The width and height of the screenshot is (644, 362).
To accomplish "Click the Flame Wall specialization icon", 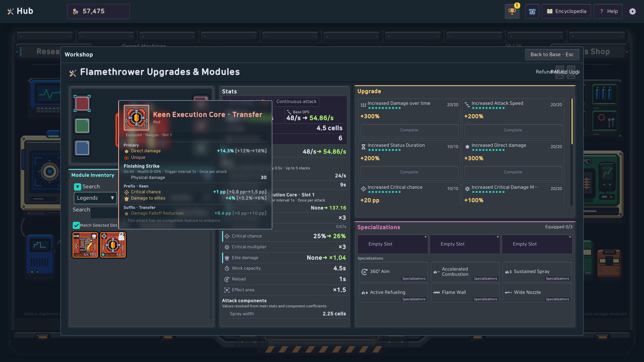I will click(436, 292).
